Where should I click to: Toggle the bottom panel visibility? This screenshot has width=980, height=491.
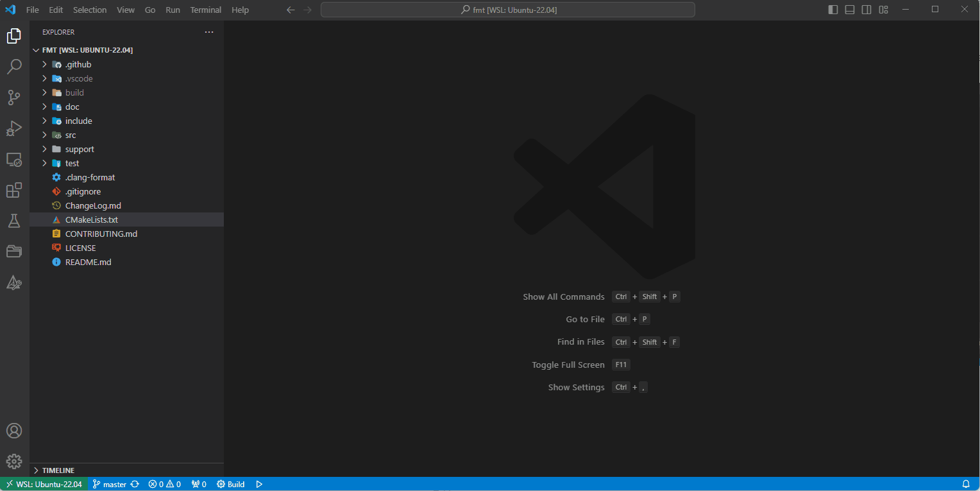click(849, 9)
